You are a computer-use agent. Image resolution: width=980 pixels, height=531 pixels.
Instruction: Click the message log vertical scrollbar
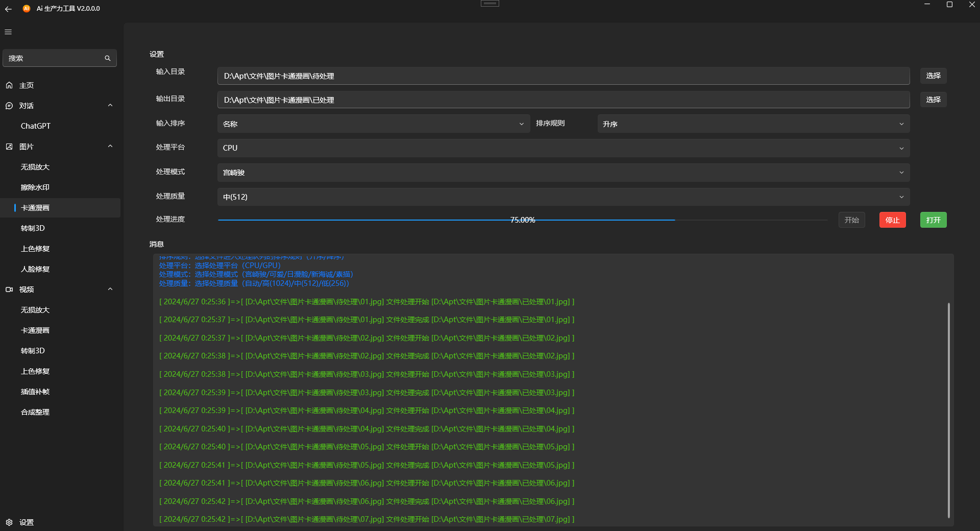(948, 411)
